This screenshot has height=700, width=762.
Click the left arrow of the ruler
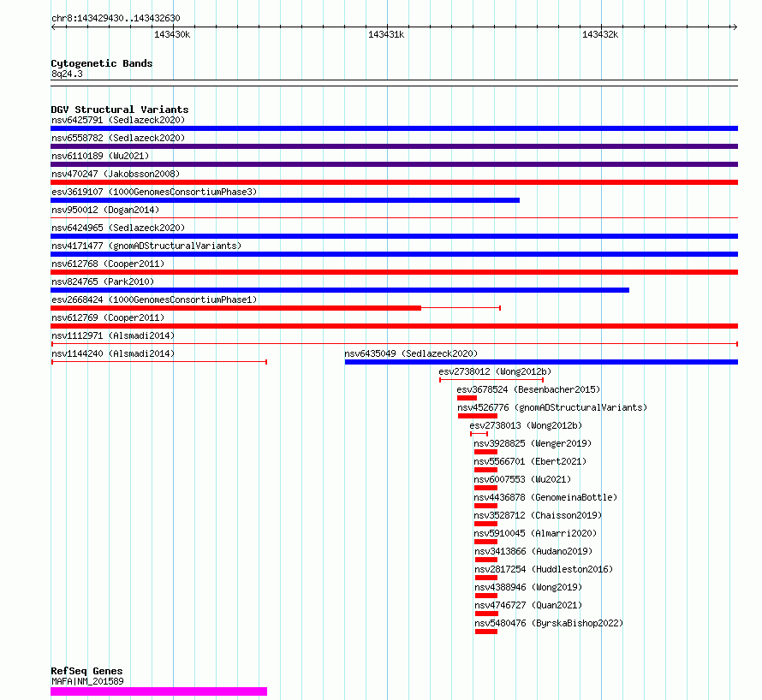[x=53, y=27]
